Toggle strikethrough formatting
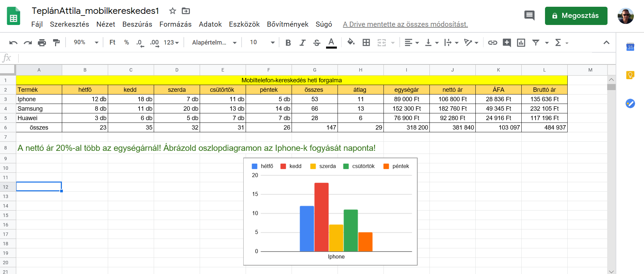 (x=317, y=43)
